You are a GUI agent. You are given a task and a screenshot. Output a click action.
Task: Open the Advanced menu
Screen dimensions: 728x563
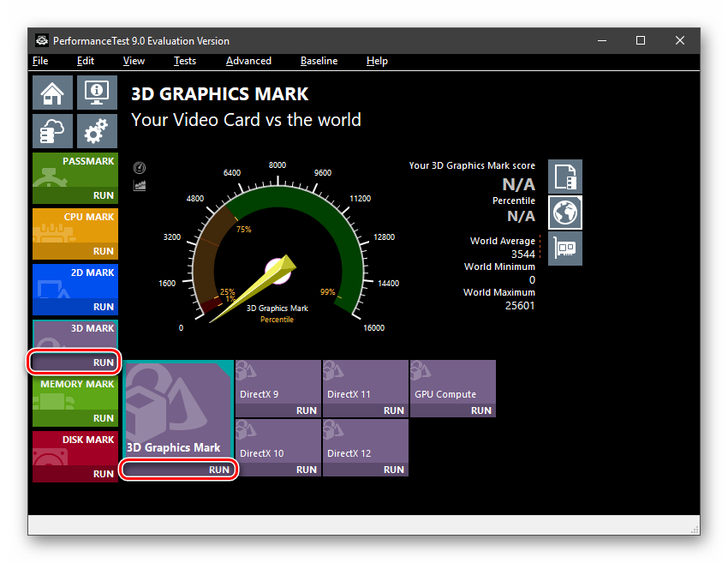[248, 61]
